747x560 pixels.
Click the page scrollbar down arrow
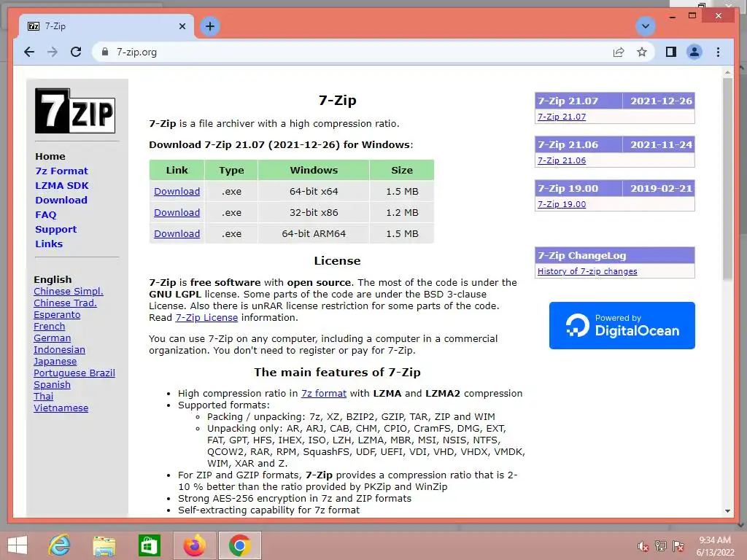click(x=727, y=511)
